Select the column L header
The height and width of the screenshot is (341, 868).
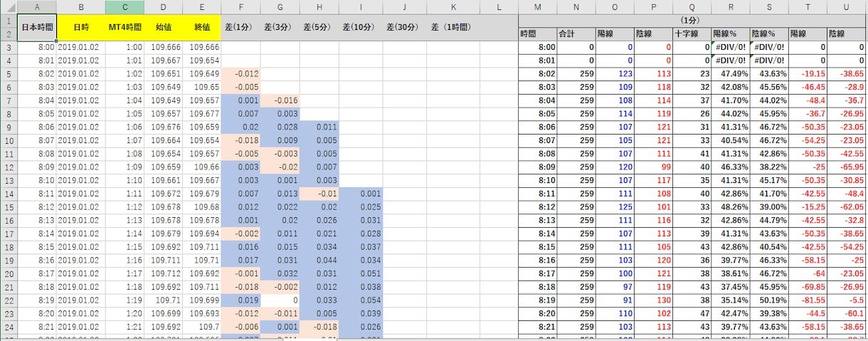(499, 6)
